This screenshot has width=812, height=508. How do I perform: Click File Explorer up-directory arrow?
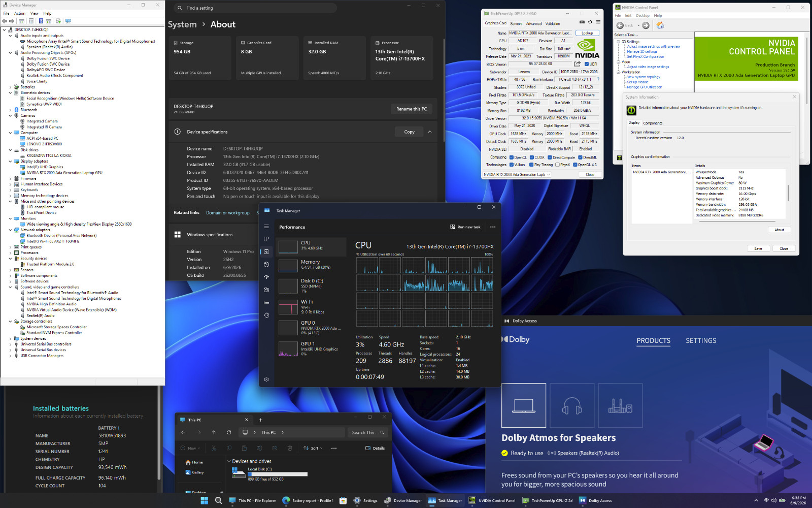click(214, 432)
